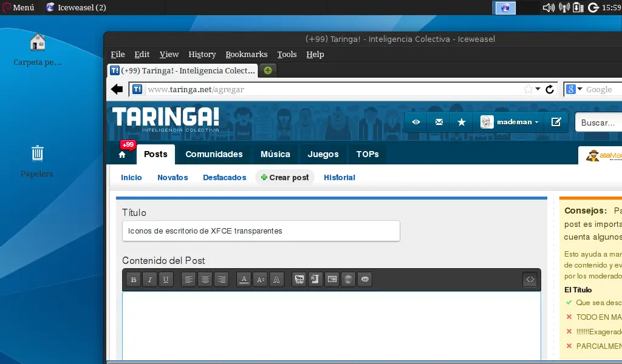Image resolution: width=622 pixels, height=364 pixels.
Task: Align post text to the right
Action: 221,280
